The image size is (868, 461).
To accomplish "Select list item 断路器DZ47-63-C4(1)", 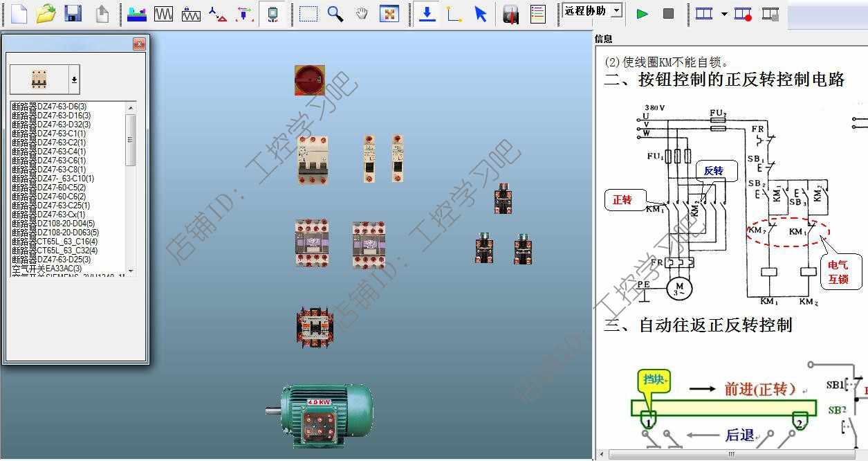I will coord(49,151).
